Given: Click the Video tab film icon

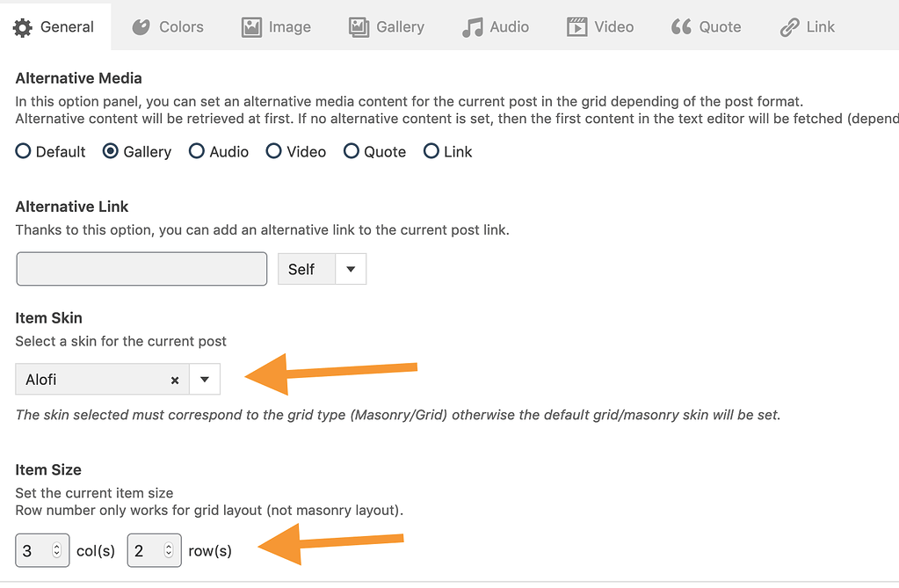Looking at the screenshot, I should pos(575,26).
